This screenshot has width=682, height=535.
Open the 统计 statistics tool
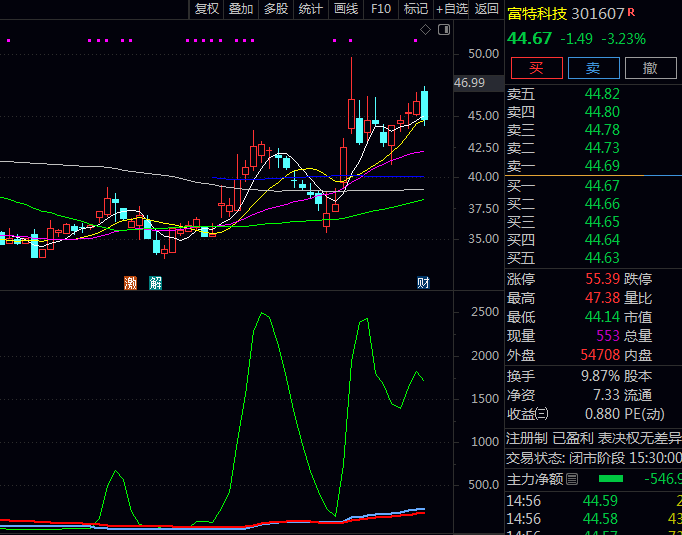point(311,9)
